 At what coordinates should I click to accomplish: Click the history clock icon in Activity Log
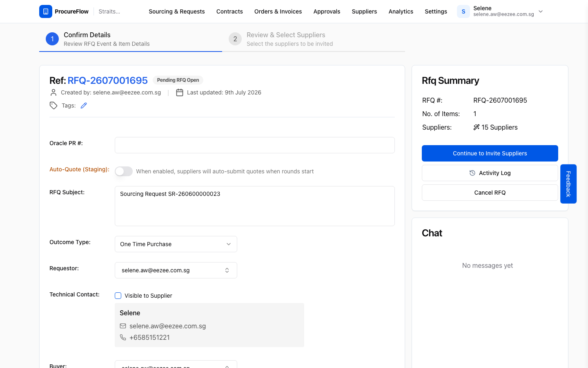pyautogui.click(x=472, y=173)
